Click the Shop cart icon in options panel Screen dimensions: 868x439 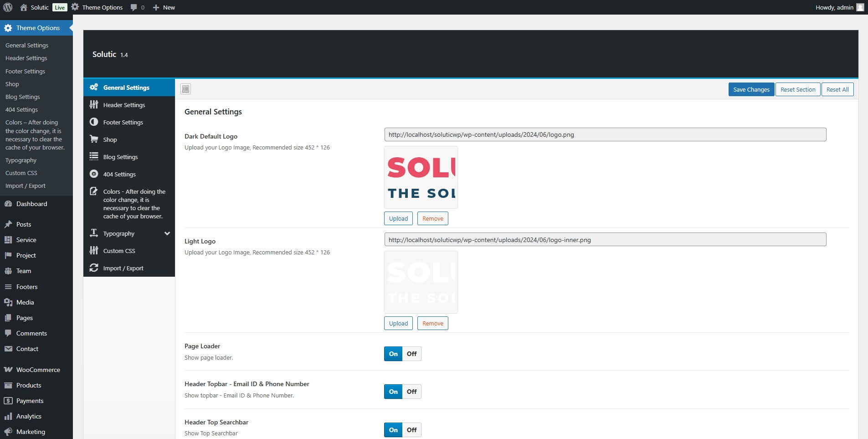(x=94, y=139)
